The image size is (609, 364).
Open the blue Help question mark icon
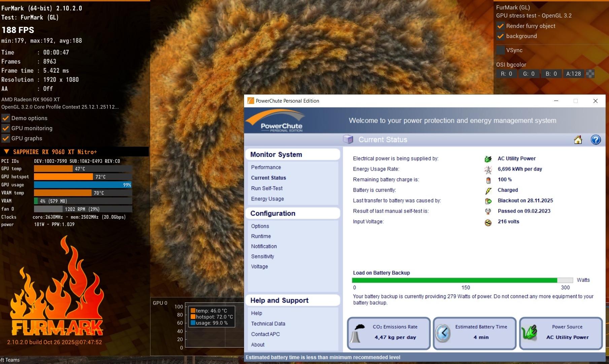(x=596, y=140)
